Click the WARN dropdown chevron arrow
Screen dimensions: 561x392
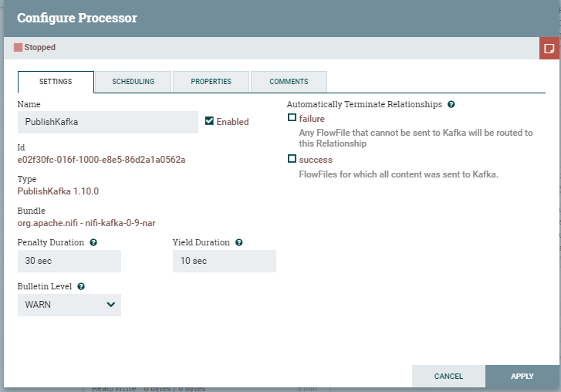point(111,305)
